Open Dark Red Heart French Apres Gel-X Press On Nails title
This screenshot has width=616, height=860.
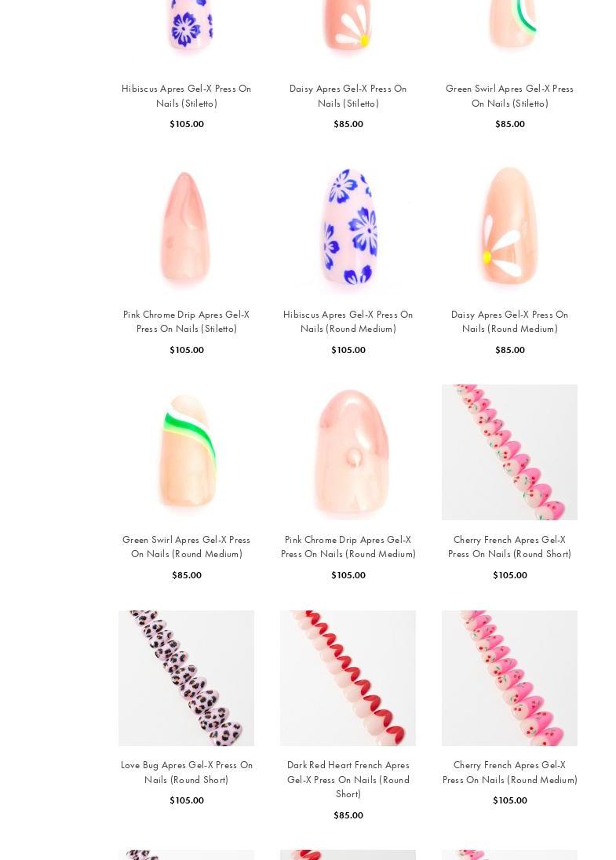[348, 779]
